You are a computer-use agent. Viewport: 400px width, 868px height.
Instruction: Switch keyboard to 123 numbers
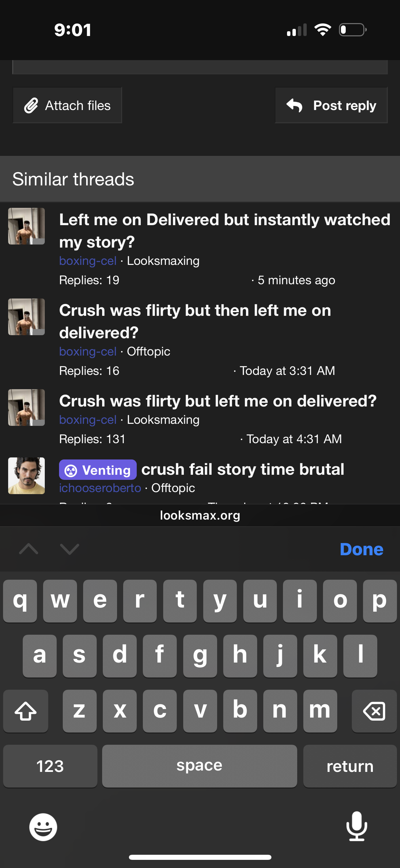50,766
